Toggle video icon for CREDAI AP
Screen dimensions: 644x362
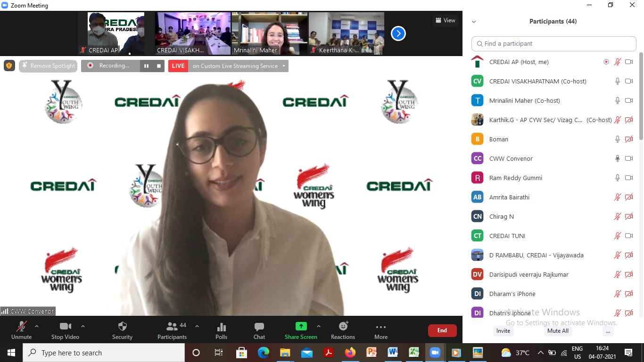[629, 62]
